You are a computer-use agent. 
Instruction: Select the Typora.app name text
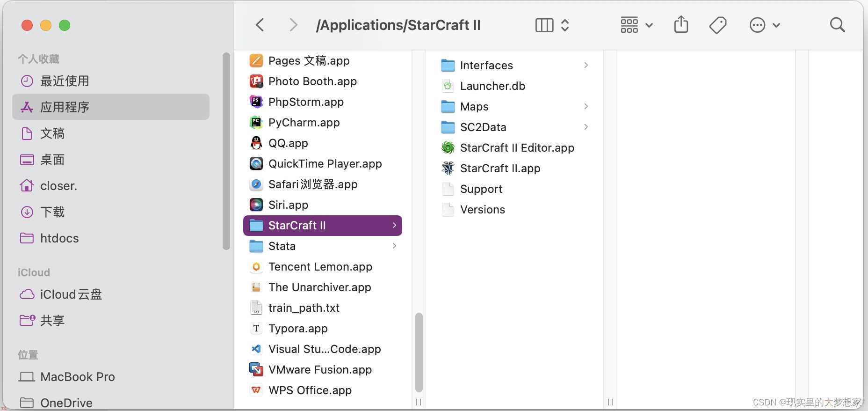coord(298,329)
